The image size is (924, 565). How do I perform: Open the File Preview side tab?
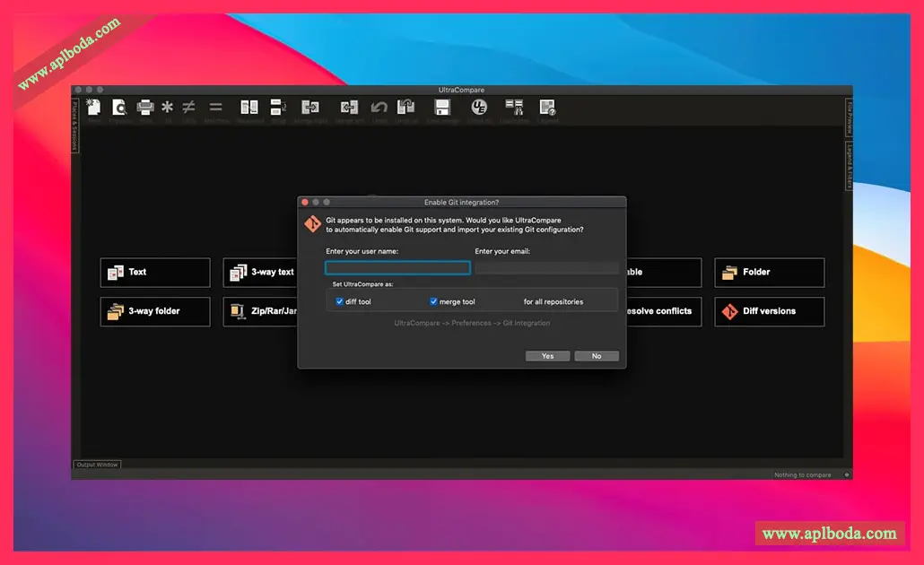[850, 117]
